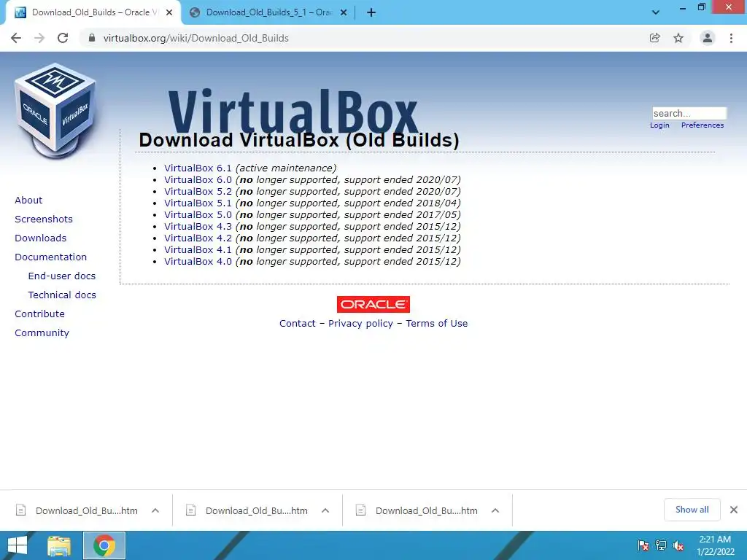Click the Action Center flag tray icon

click(x=643, y=545)
